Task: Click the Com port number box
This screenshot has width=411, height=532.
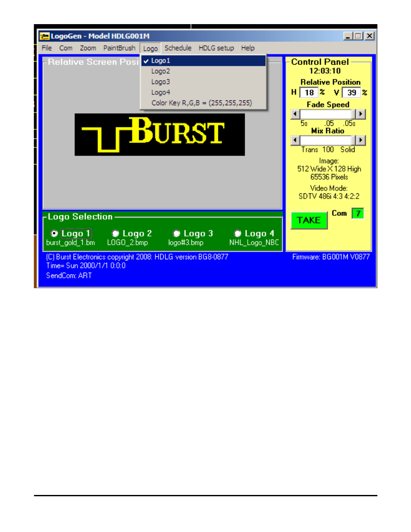Action: (358, 213)
